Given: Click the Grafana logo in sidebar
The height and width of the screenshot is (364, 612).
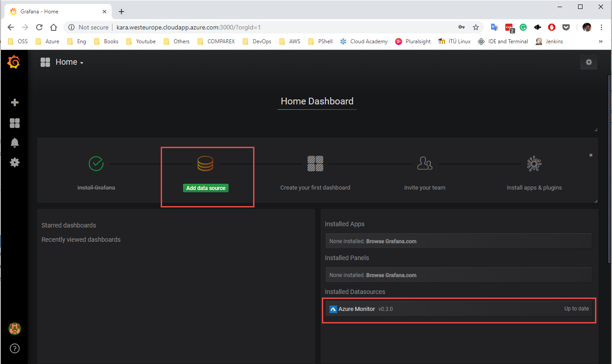Looking at the screenshot, I should [x=14, y=62].
